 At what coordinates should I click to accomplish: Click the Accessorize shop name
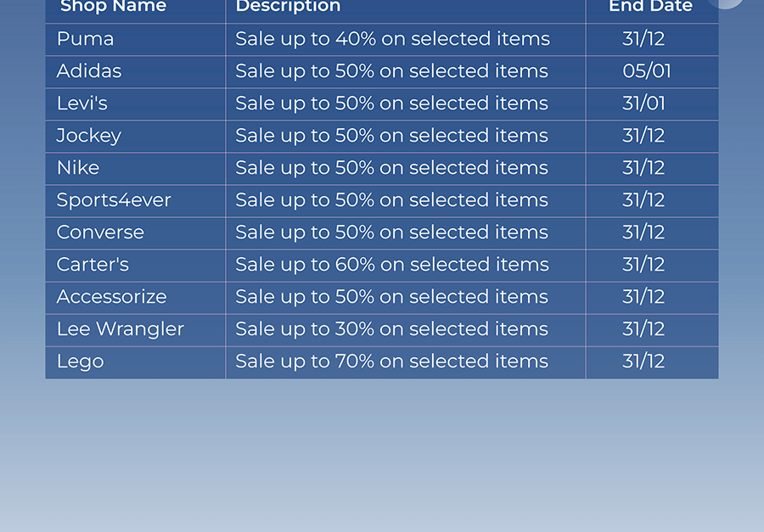(x=111, y=297)
